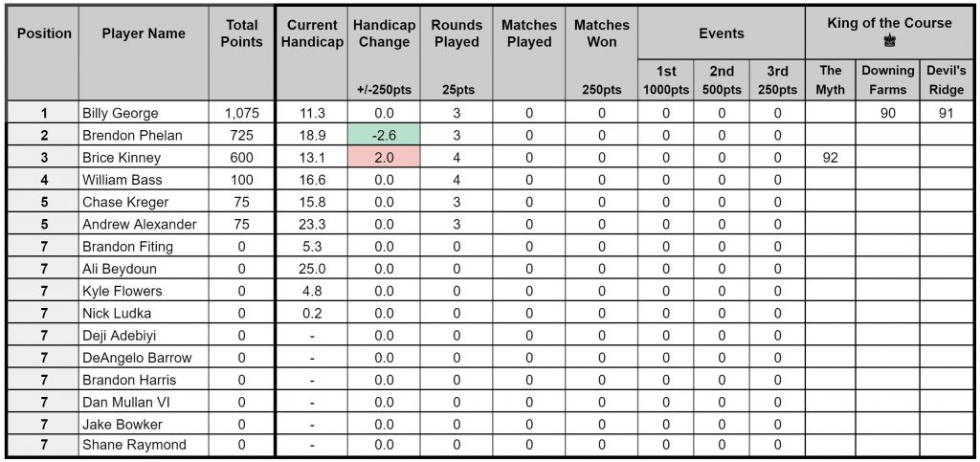Click the Rounds Played column header
This screenshot has height=462, width=980.
[x=457, y=53]
